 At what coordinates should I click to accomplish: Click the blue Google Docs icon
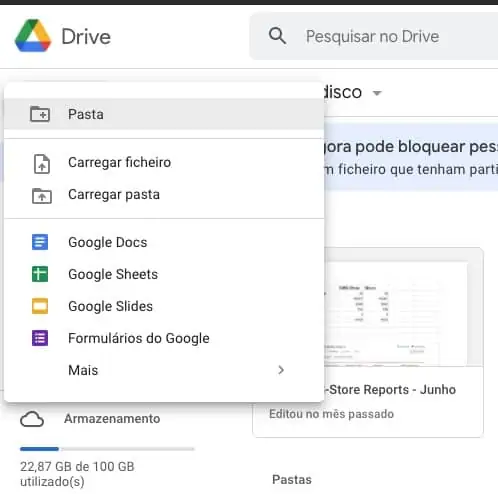[x=40, y=242]
